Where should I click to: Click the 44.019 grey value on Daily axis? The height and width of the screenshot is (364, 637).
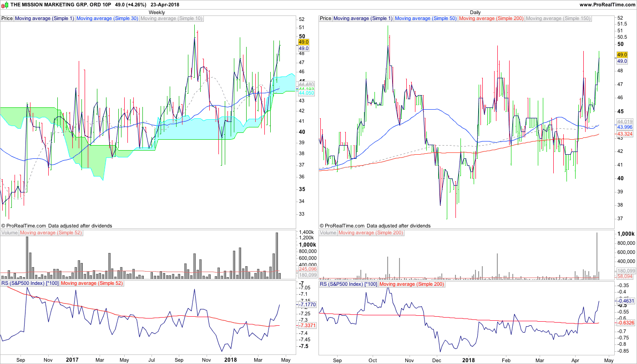(625, 121)
